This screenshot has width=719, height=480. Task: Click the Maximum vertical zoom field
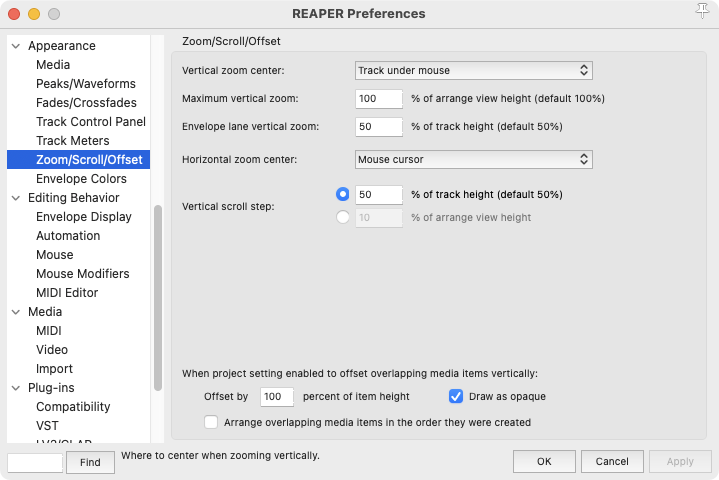(x=378, y=99)
